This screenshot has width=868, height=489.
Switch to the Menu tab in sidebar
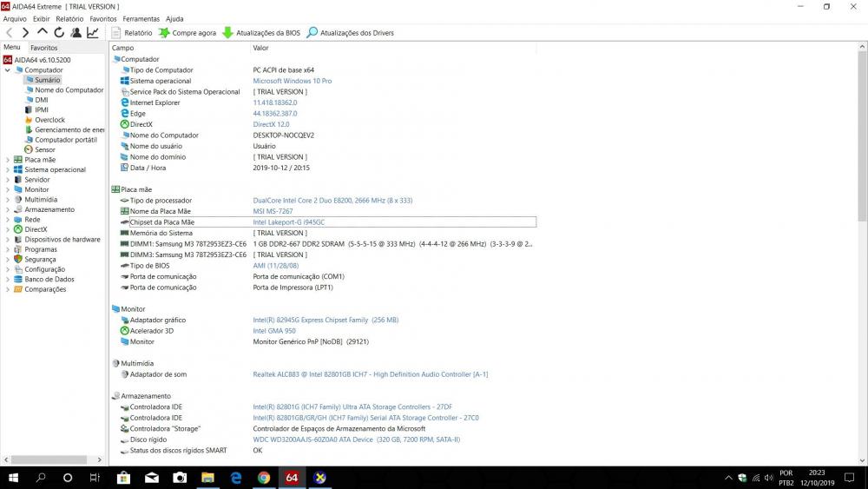pyautogui.click(x=12, y=47)
